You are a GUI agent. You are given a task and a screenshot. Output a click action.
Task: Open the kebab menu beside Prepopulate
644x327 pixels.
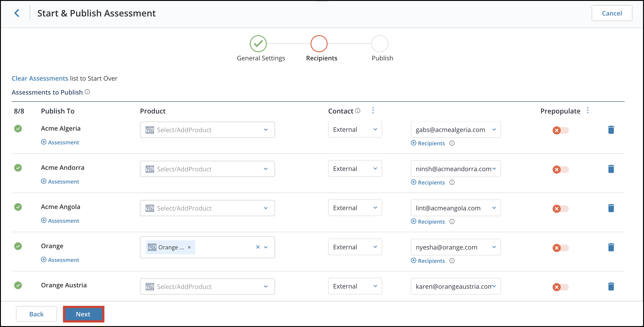[588, 110]
